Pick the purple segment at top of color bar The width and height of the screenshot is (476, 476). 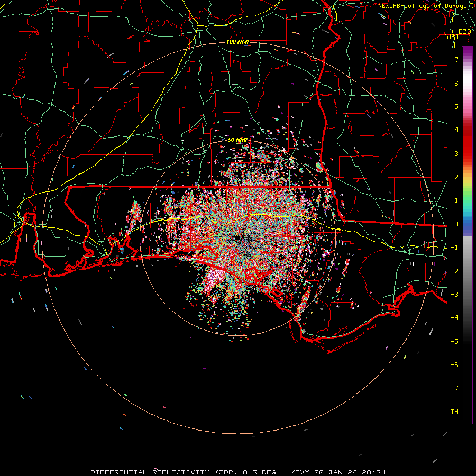(x=467, y=52)
